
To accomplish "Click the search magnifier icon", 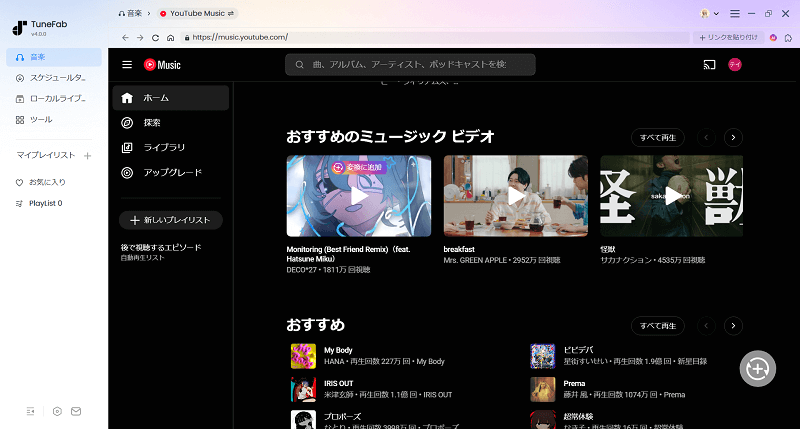I will click(299, 64).
